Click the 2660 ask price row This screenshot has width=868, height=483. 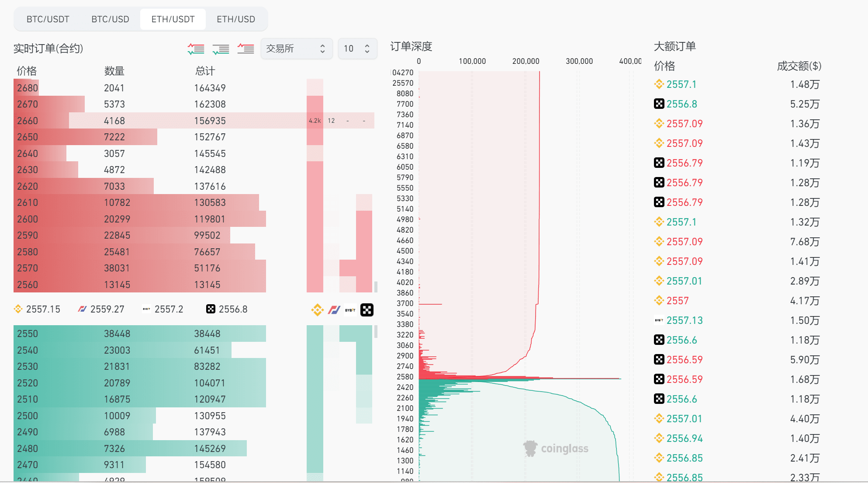tap(28, 121)
